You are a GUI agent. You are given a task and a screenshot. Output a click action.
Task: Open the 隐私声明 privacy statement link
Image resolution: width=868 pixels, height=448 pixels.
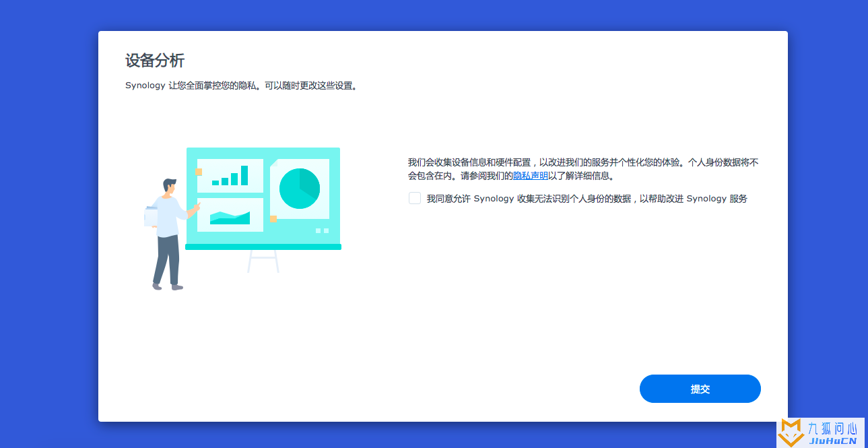pyautogui.click(x=531, y=176)
